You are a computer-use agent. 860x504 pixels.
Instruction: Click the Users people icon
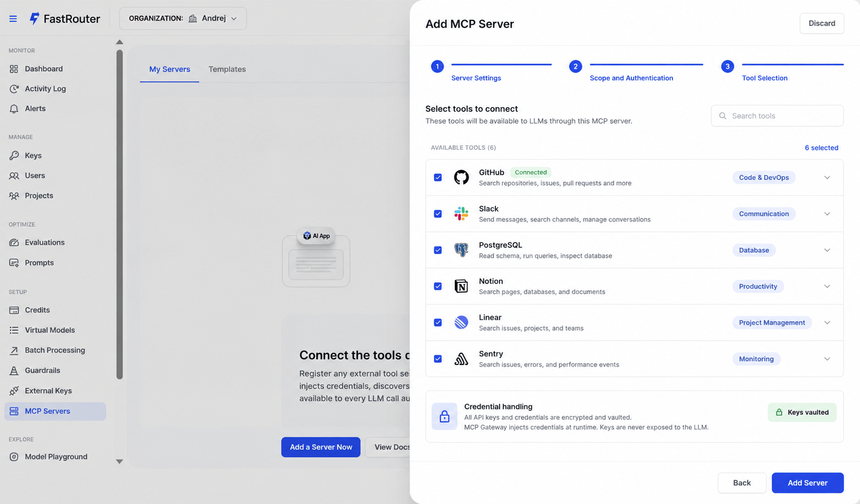[x=14, y=175]
